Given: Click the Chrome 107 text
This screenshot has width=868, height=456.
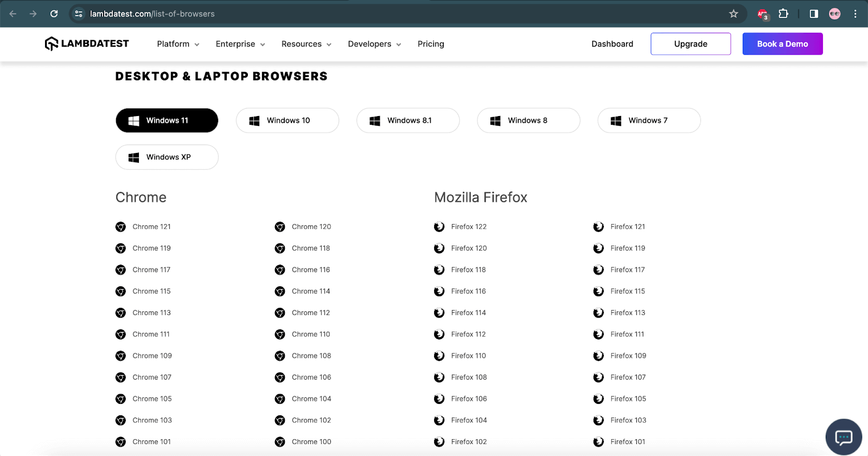Looking at the screenshot, I should (152, 377).
